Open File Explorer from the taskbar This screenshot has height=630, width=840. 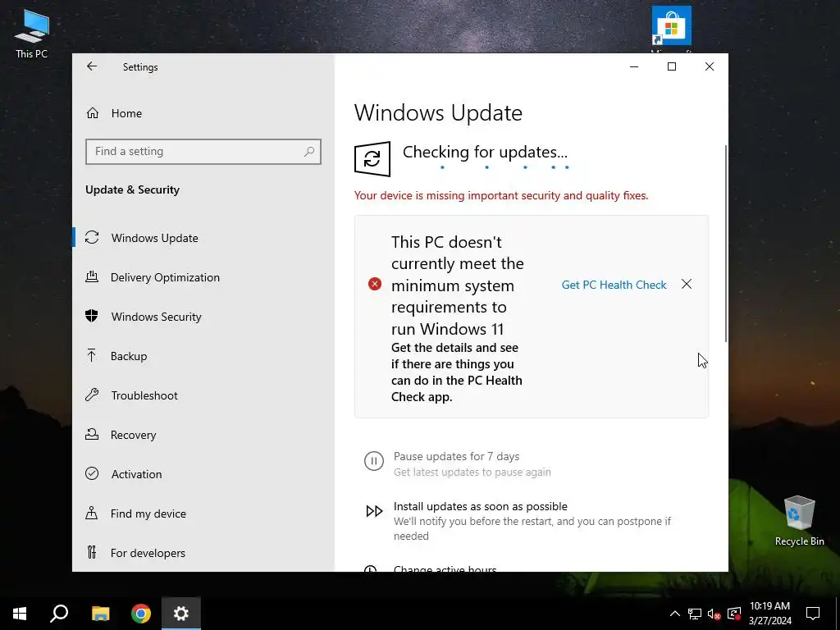tap(100, 614)
